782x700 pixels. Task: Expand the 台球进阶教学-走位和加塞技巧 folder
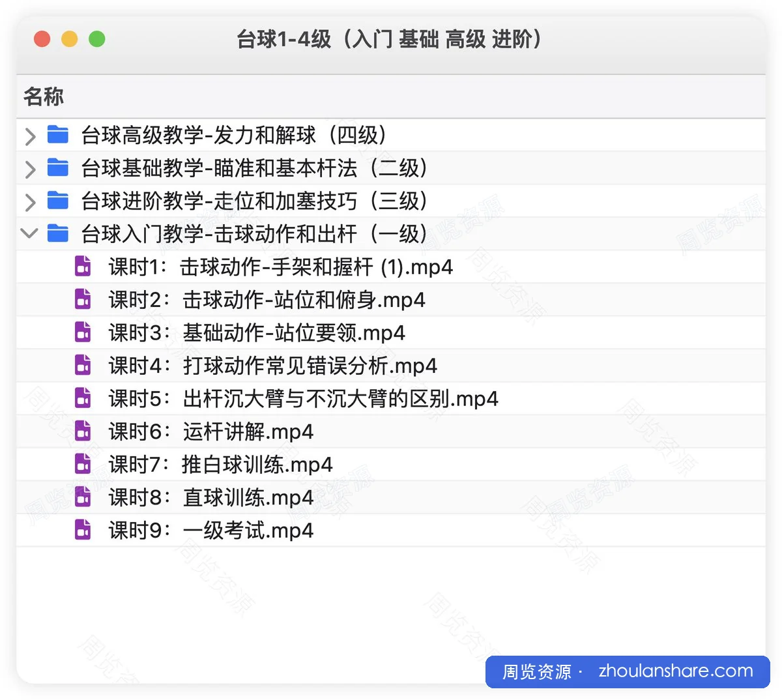[x=30, y=202]
